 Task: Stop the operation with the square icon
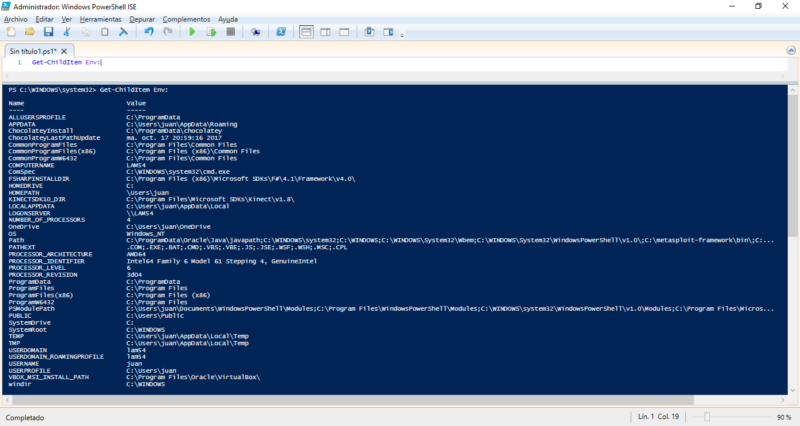[x=229, y=32]
